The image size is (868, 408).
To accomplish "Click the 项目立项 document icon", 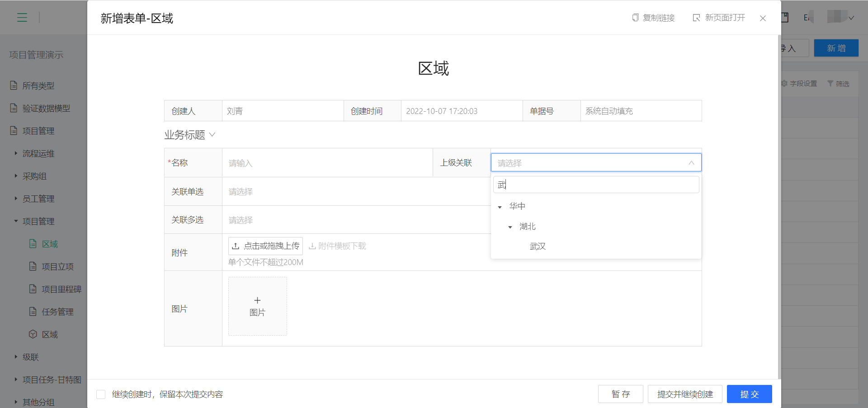I will 33,266.
